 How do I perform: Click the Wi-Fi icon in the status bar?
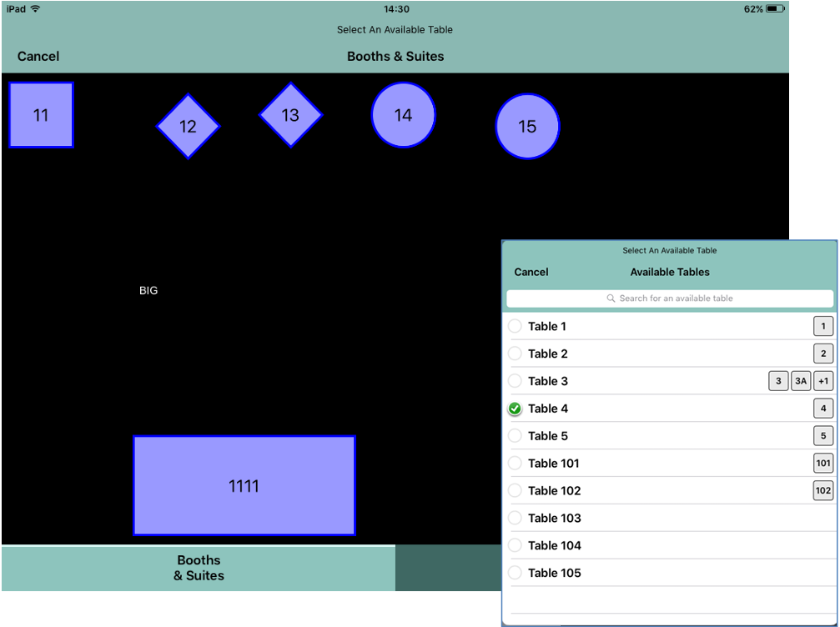tap(33, 8)
